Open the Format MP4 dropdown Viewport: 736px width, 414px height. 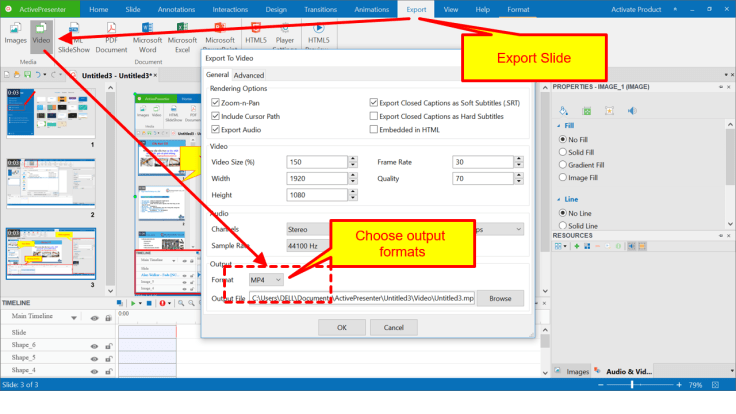(266, 280)
